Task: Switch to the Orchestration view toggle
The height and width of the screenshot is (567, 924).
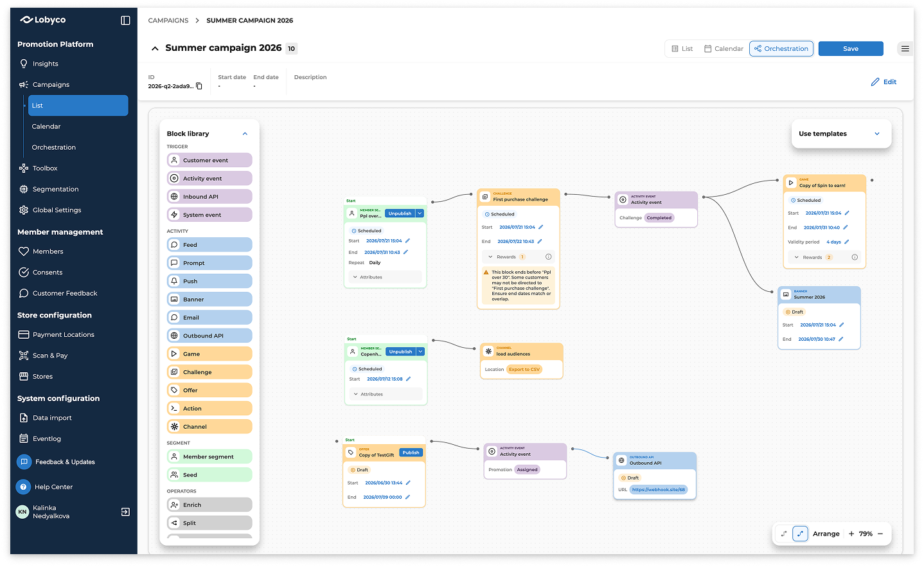Action: click(x=781, y=49)
